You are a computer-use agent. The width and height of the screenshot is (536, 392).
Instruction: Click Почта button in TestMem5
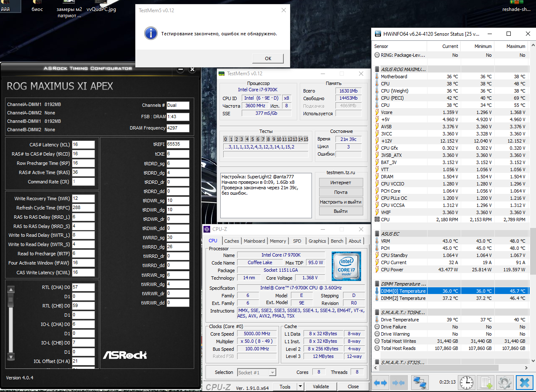coord(341,192)
